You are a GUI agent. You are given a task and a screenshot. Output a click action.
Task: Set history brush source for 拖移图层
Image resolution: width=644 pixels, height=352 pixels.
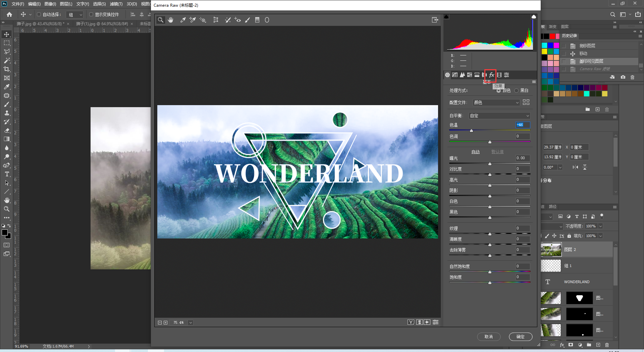coord(564,46)
